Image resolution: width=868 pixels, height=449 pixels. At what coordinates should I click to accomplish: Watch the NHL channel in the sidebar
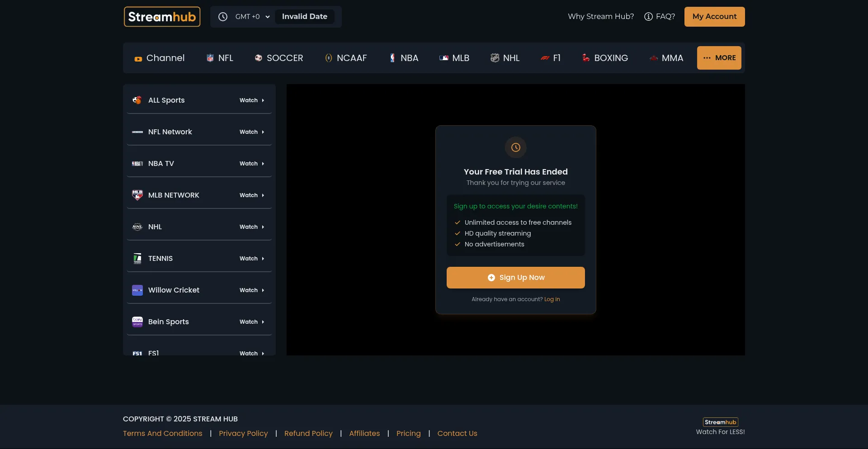click(x=252, y=227)
